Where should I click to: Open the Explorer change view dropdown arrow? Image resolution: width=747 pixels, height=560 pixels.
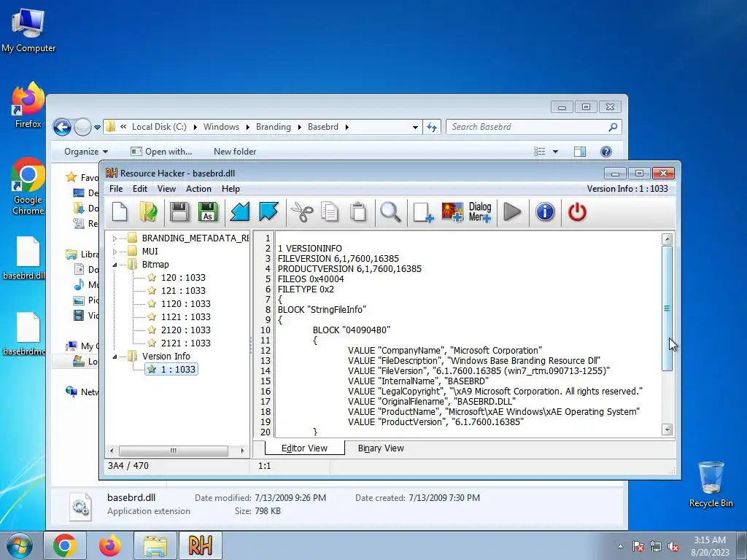click(555, 152)
